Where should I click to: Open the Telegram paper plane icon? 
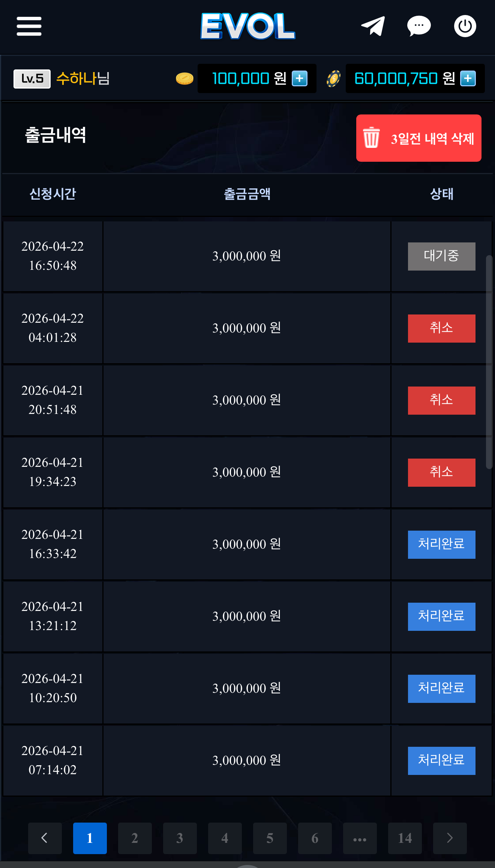tap(373, 26)
